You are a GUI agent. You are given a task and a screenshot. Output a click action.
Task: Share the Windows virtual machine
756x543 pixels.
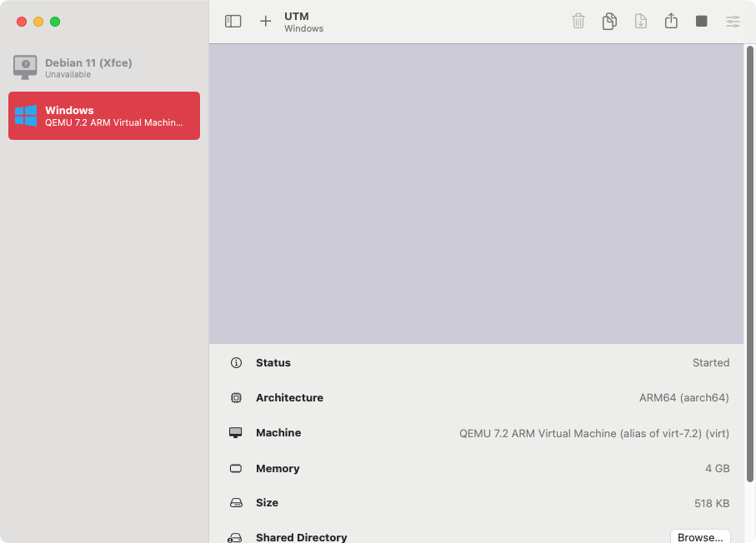tap(671, 22)
